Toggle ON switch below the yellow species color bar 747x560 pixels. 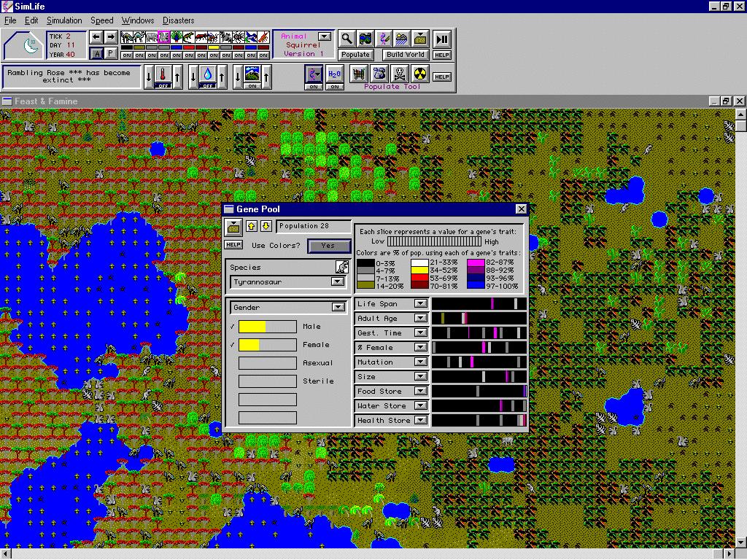coord(214,55)
